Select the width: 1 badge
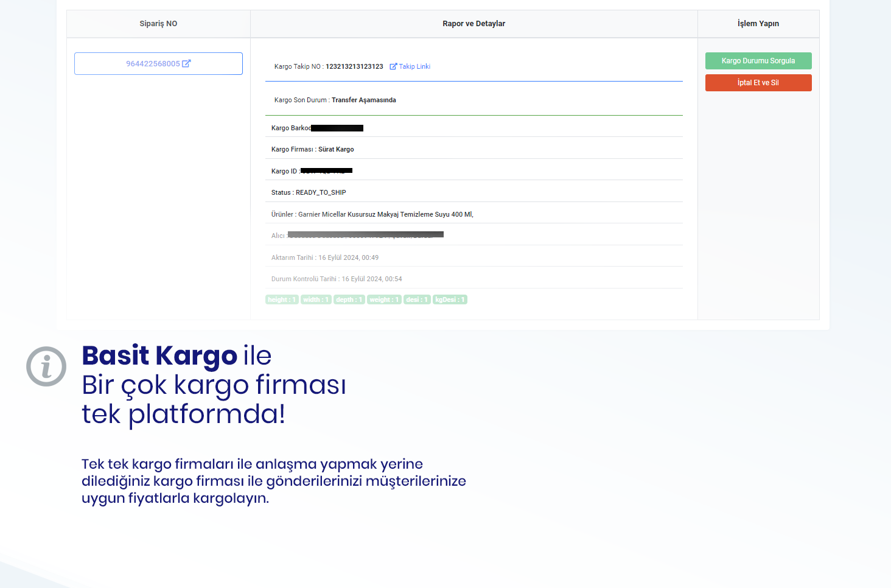The image size is (891, 588). click(316, 299)
